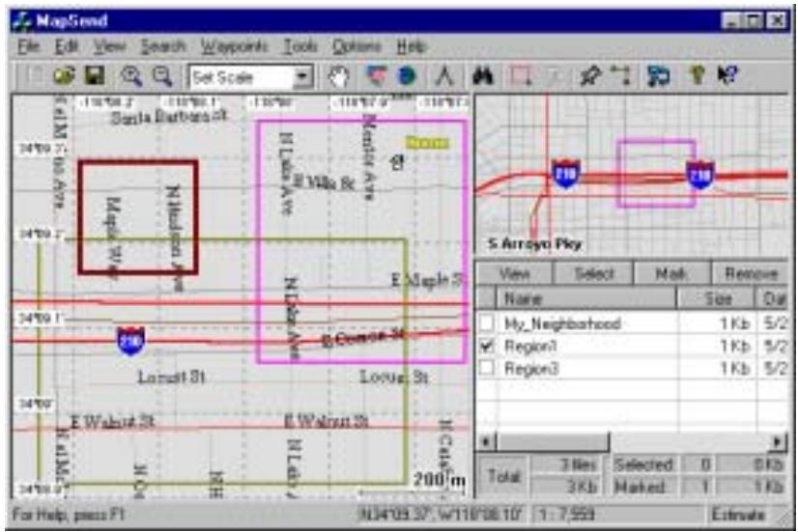
Task: Click the context help arrow-question icon
Action: click(727, 77)
